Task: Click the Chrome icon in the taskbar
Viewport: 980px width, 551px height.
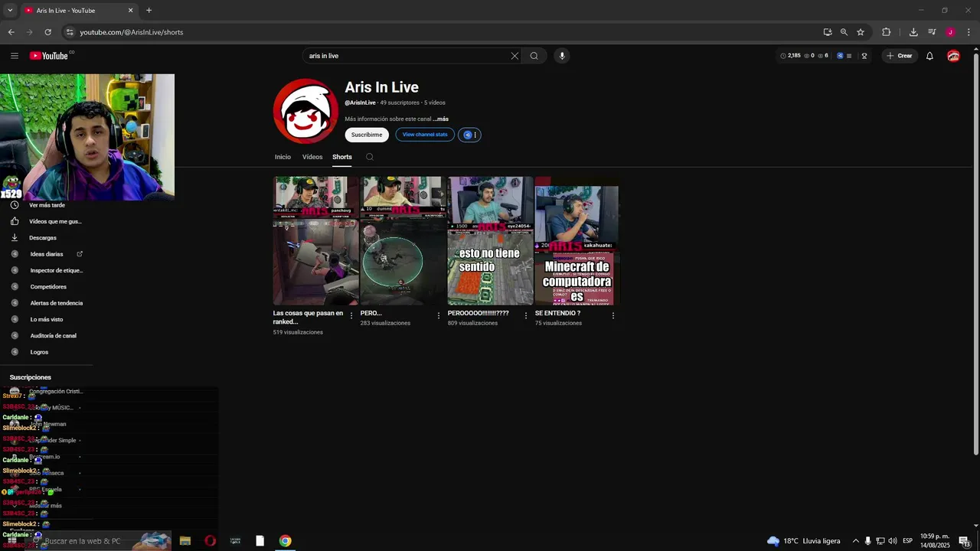Action: coord(285,541)
